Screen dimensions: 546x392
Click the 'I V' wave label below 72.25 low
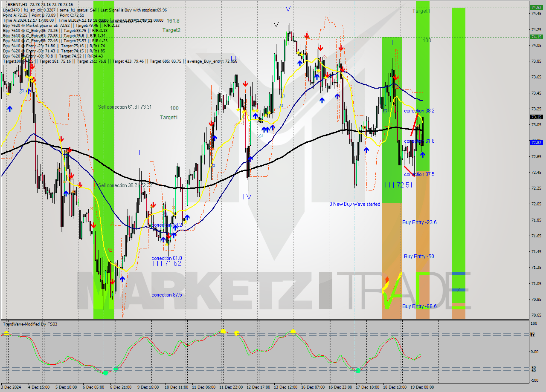[x=247, y=197]
